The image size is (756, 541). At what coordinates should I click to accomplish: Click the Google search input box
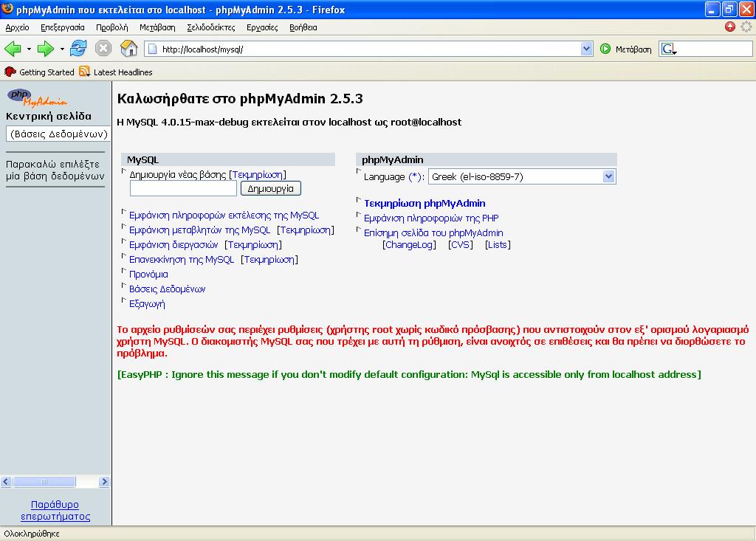715,49
